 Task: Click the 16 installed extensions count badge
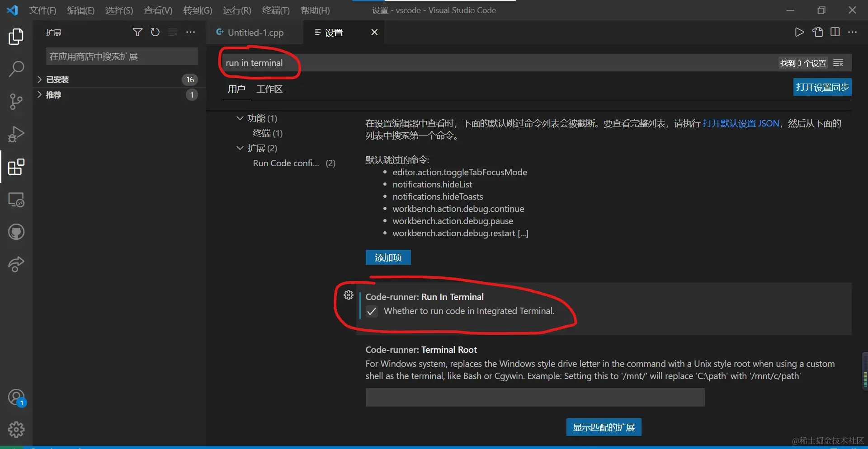[x=190, y=80]
